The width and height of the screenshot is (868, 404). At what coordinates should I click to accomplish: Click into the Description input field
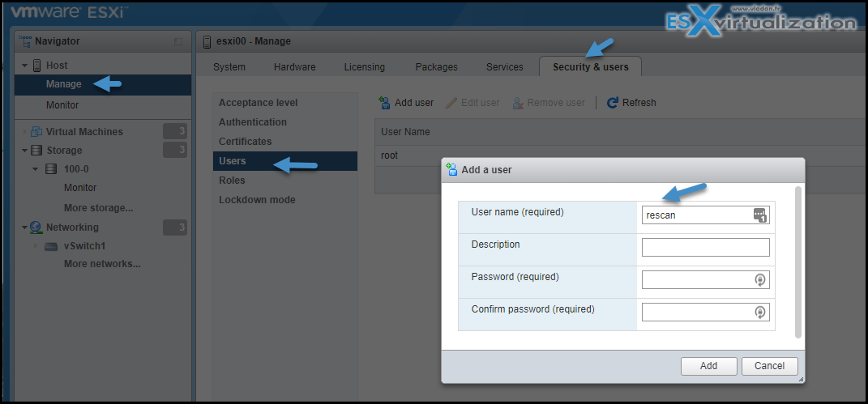705,247
